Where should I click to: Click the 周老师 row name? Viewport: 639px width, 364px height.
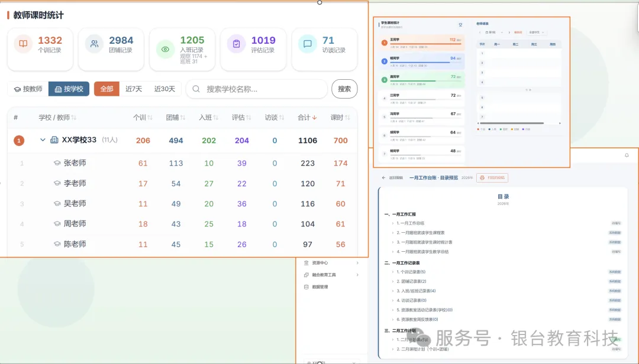point(75,224)
